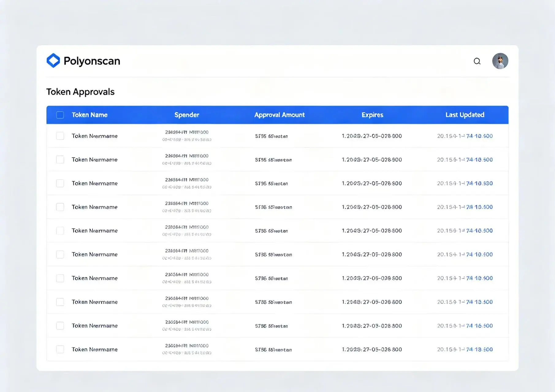Image resolution: width=555 pixels, height=392 pixels.
Task: Click the Polyonscan brand name text
Action: [92, 61]
